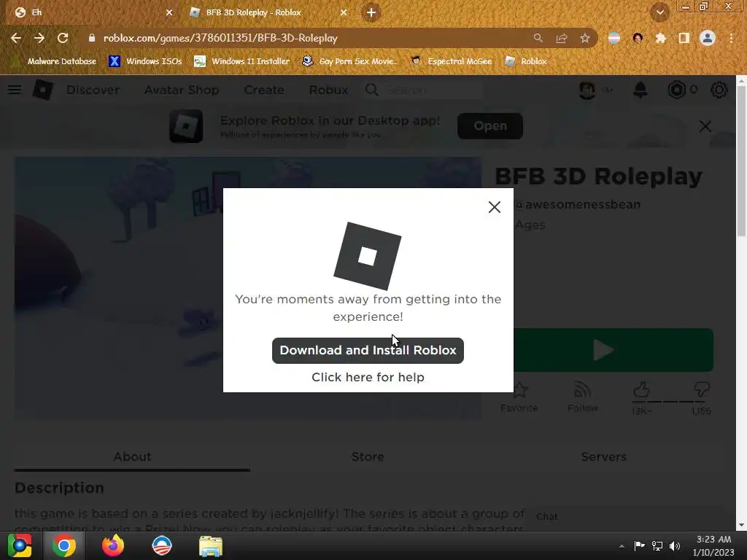Image resolution: width=747 pixels, height=560 pixels.
Task: Click the zoom magnifier icon in address bar
Action: point(538,38)
